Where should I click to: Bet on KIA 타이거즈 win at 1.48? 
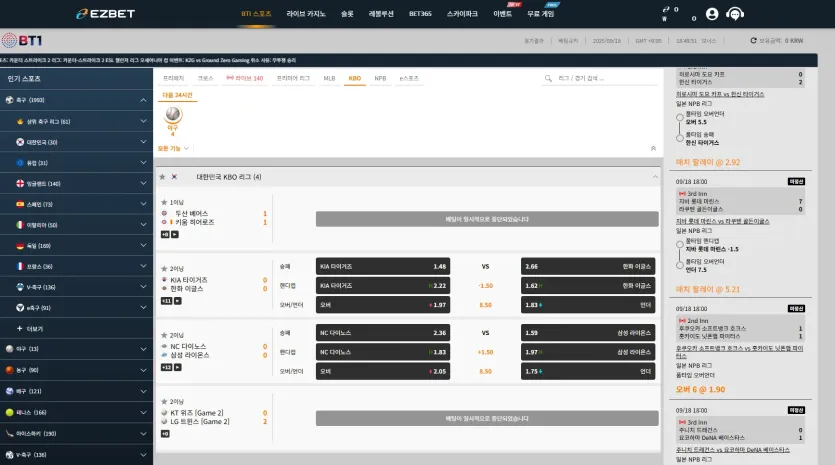(x=383, y=266)
